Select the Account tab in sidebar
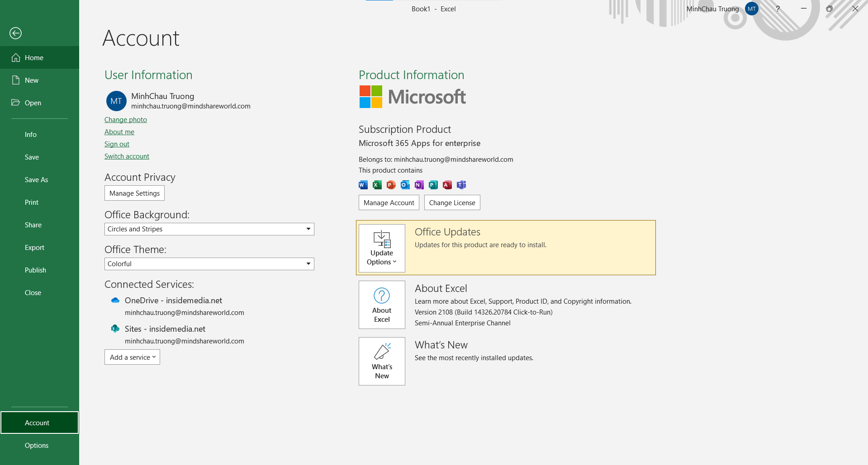 pyautogui.click(x=39, y=423)
